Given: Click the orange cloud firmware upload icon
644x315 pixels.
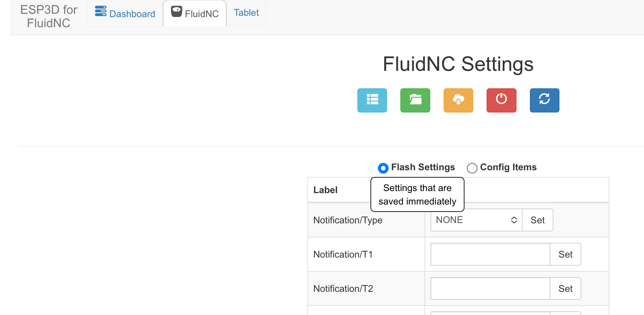Looking at the screenshot, I should pyautogui.click(x=458, y=100).
